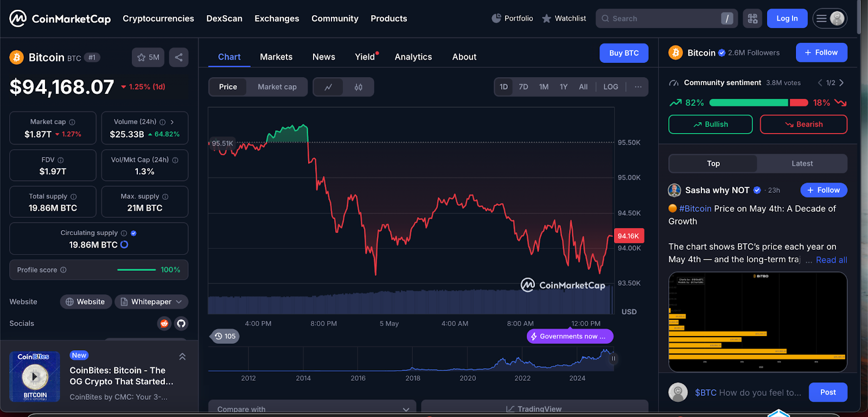This screenshot has height=417, width=868.
Task: Click the share icon beside Bitcoin
Action: (178, 58)
